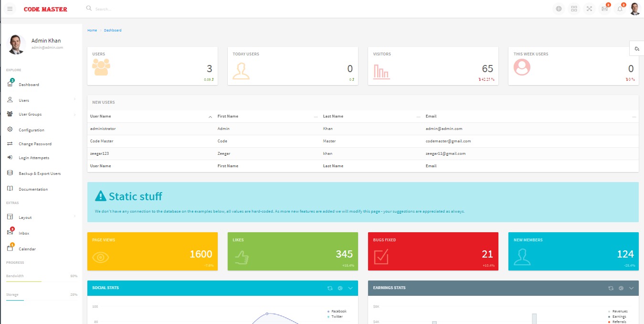Screen dimensions: 644x324
Task: Open the language globe icon
Action: point(558,9)
